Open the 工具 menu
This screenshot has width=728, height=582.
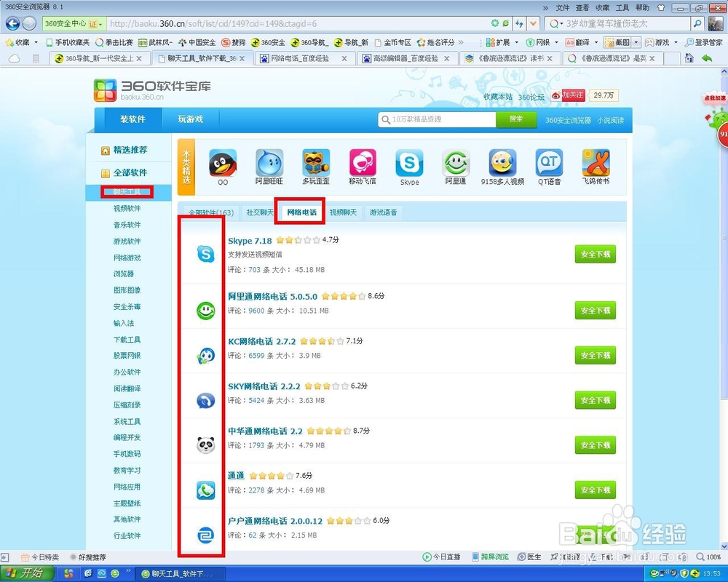(x=622, y=7)
